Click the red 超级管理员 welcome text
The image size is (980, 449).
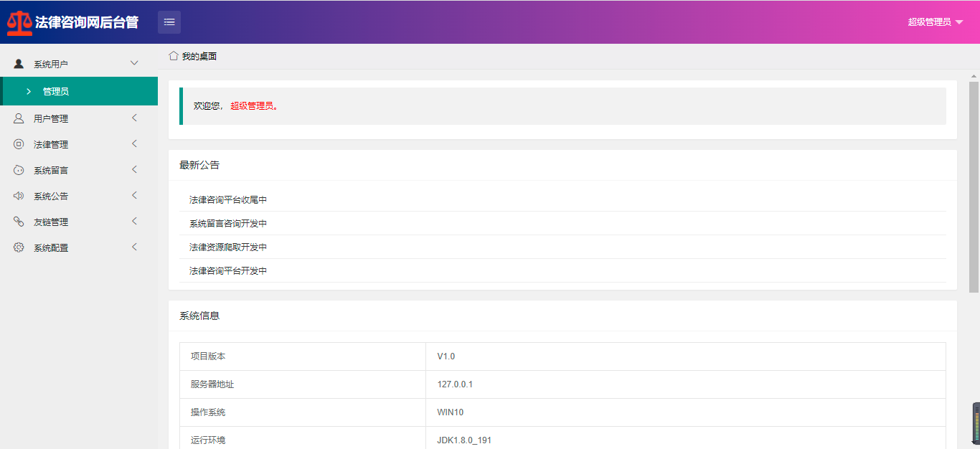pos(254,106)
